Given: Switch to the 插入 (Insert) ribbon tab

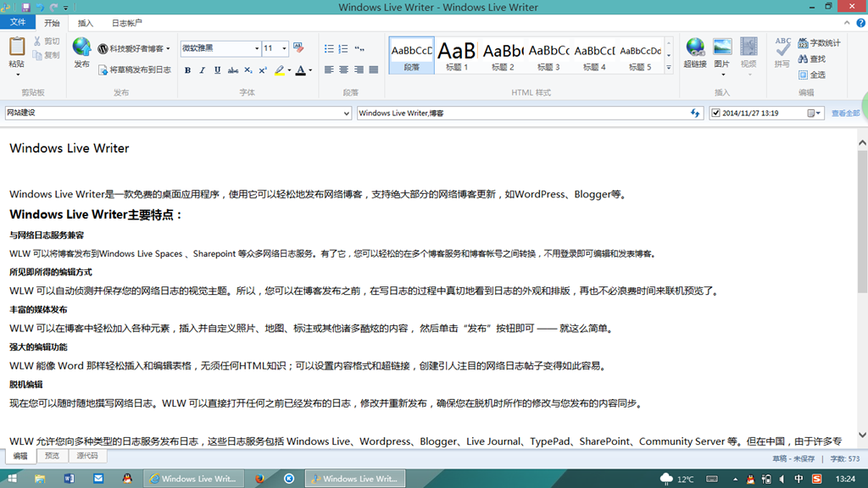Looking at the screenshot, I should tap(86, 23).
